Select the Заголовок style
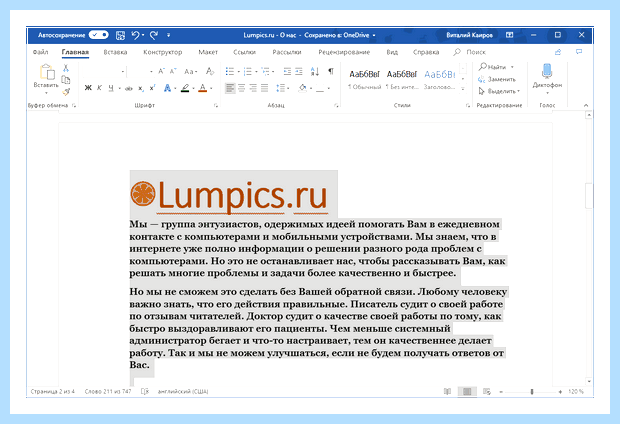This screenshot has height=424, width=620. [x=440, y=80]
